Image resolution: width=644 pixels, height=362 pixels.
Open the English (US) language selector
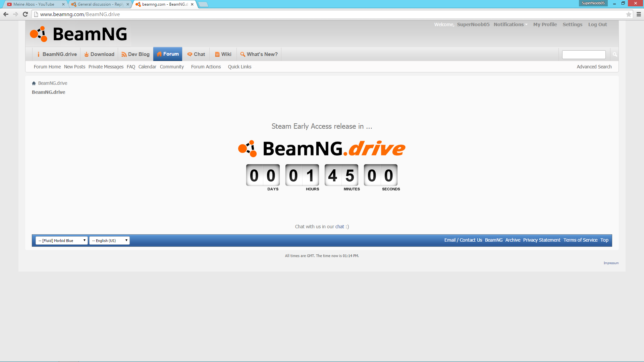point(109,240)
